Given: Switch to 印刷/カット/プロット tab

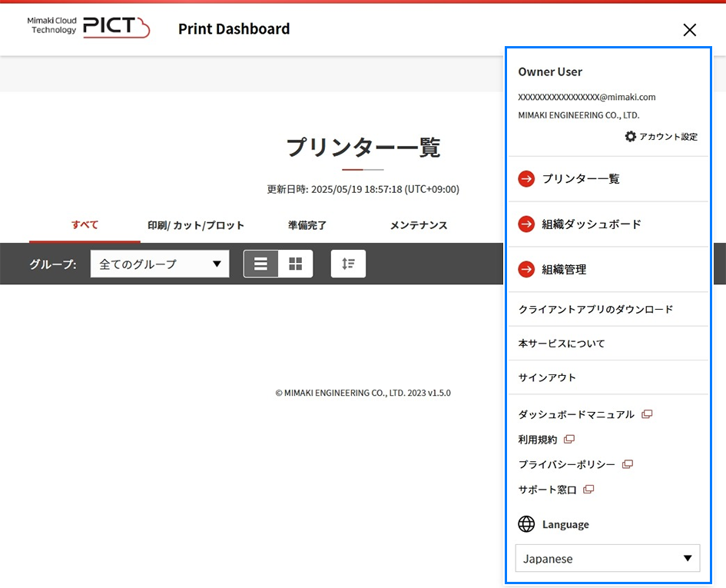Looking at the screenshot, I should tap(196, 225).
